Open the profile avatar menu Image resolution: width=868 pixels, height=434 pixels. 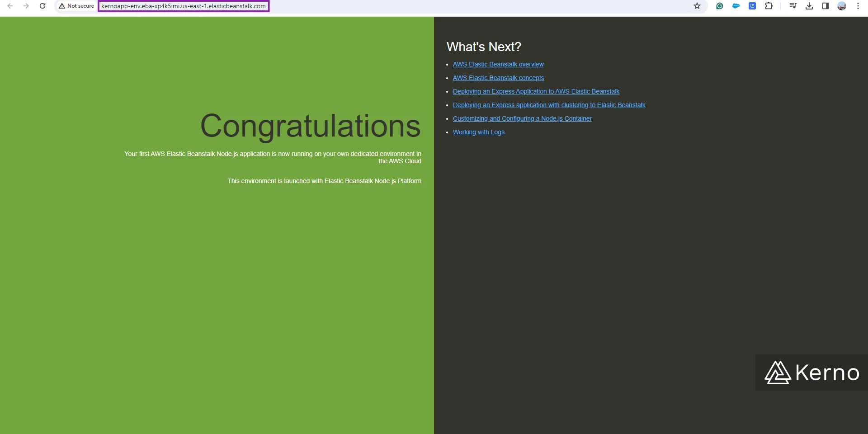(x=842, y=6)
